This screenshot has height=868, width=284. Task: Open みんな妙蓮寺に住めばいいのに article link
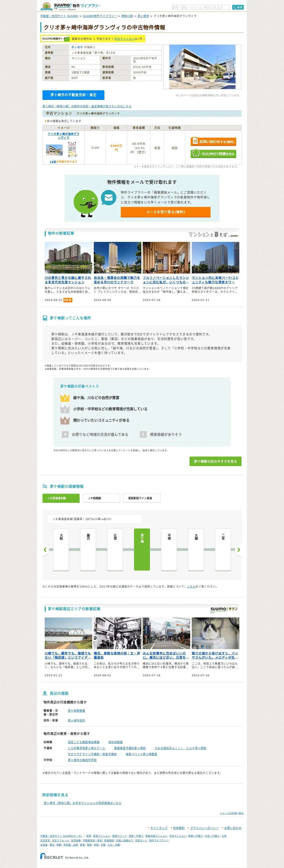[166, 655]
